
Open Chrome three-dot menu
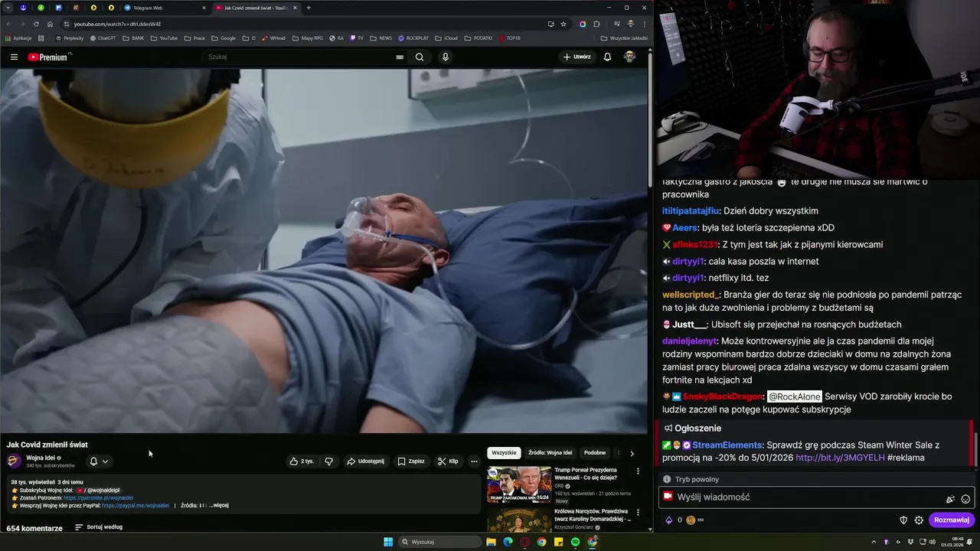coord(644,24)
